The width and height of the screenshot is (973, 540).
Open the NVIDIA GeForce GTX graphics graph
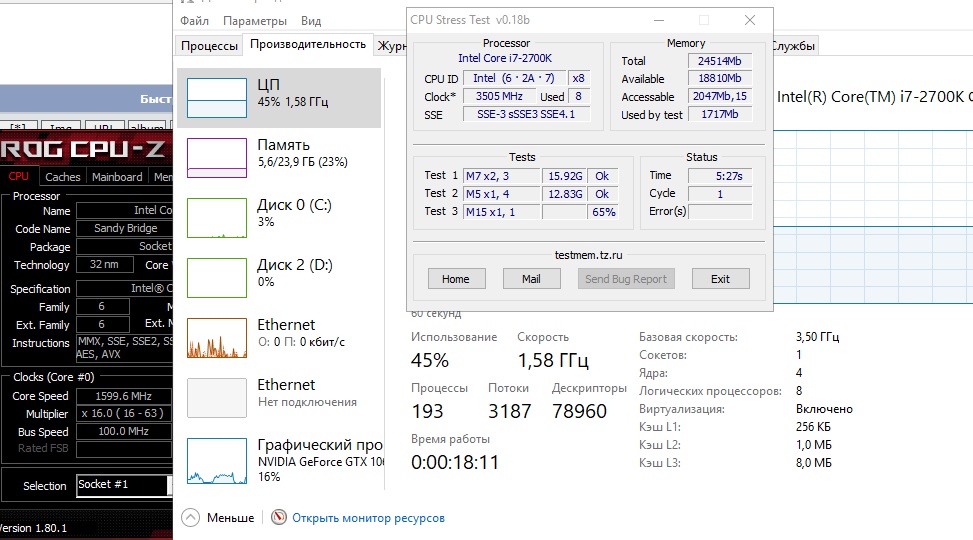(217, 458)
